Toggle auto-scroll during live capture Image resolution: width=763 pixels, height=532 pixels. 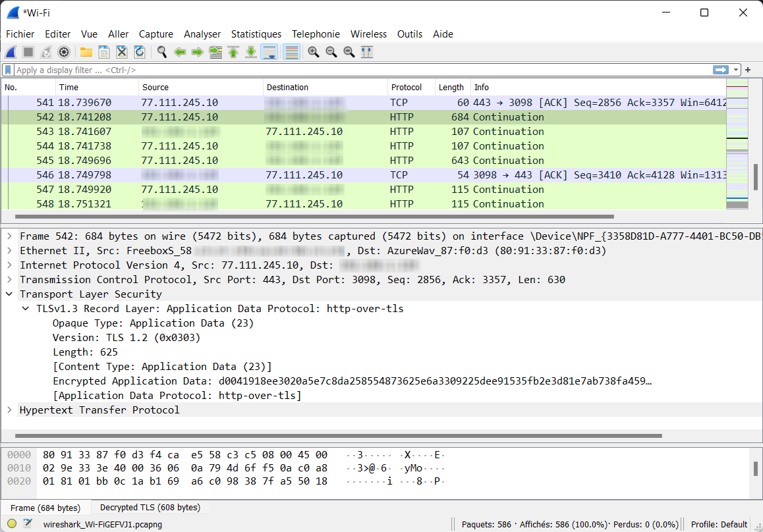[269, 52]
